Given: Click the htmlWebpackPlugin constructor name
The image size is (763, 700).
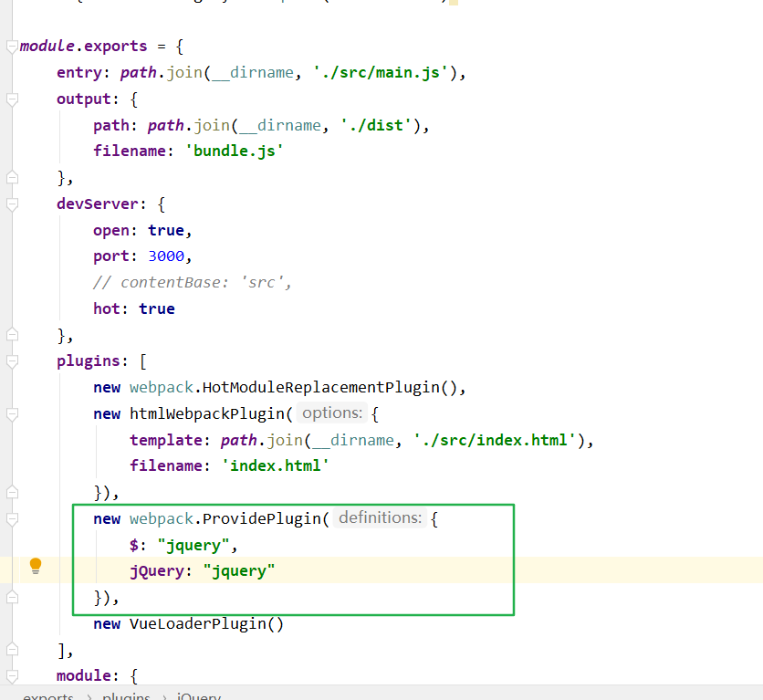Looking at the screenshot, I should pyautogui.click(x=207, y=414).
